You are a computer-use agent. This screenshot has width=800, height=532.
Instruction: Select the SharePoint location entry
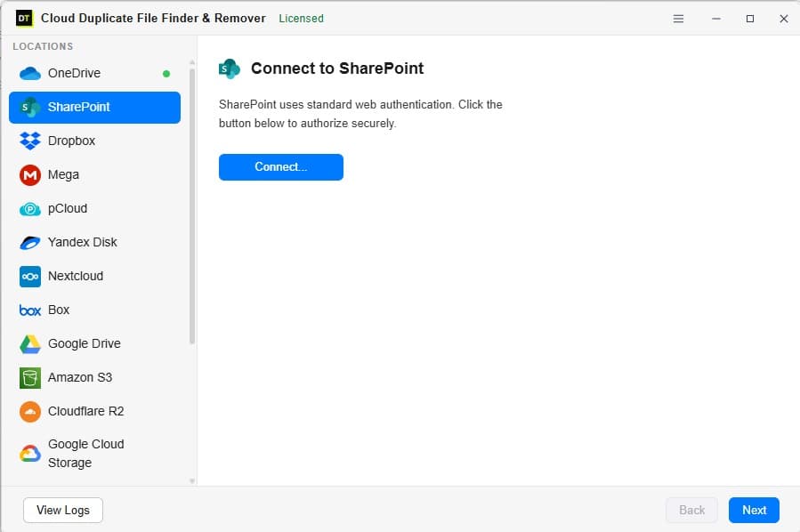point(95,107)
